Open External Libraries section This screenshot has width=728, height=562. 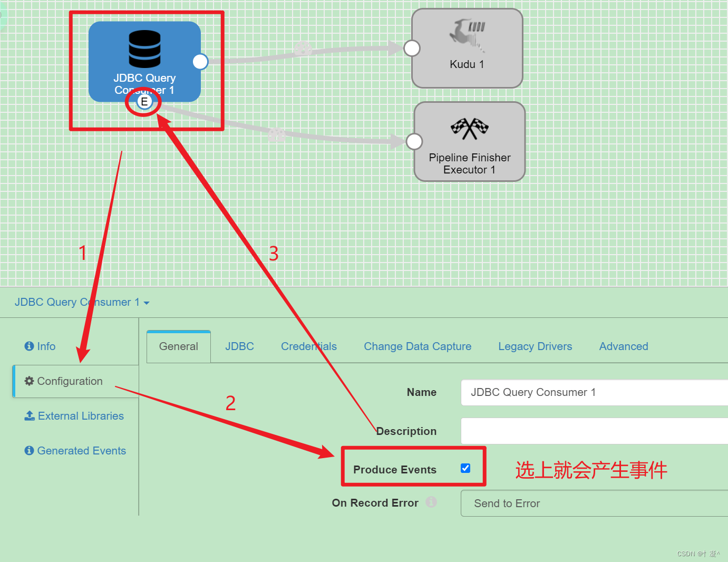click(74, 416)
